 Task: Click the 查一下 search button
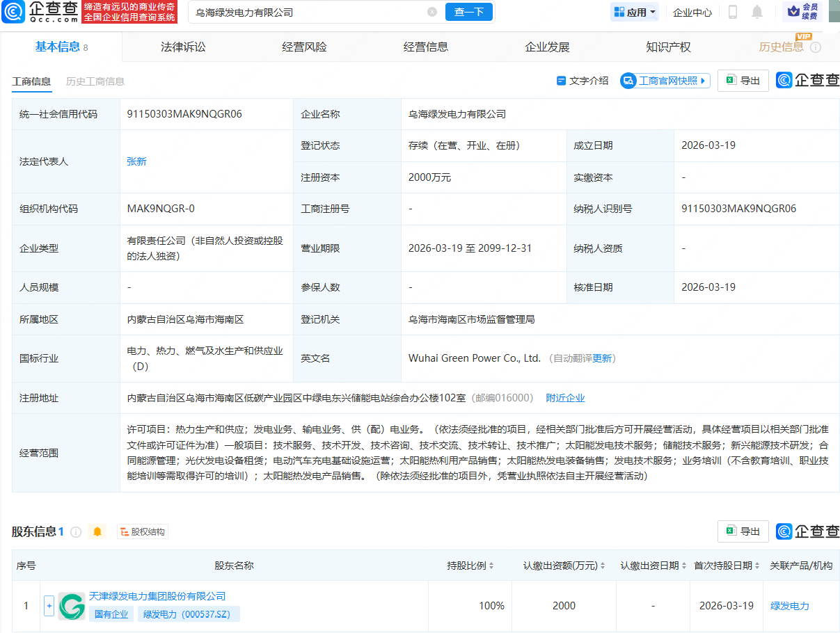click(468, 12)
